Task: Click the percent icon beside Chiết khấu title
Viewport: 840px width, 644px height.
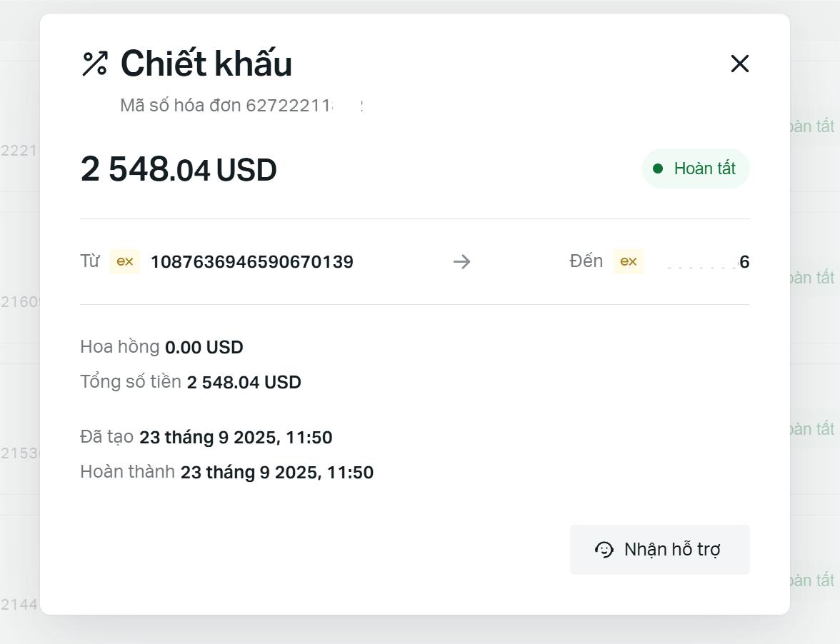Action: coord(94,64)
